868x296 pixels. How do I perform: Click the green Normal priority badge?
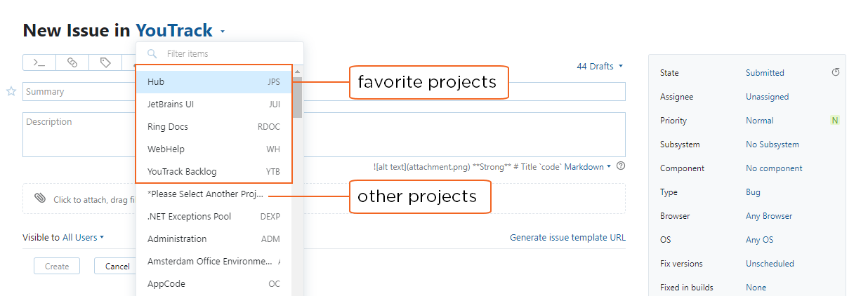834,121
